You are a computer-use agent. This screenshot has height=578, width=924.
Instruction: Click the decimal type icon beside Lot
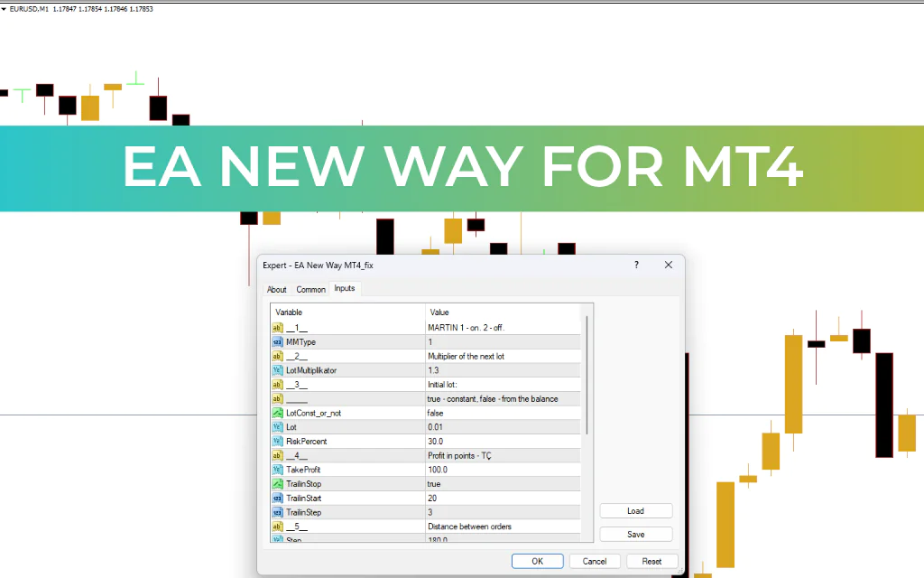click(277, 427)
